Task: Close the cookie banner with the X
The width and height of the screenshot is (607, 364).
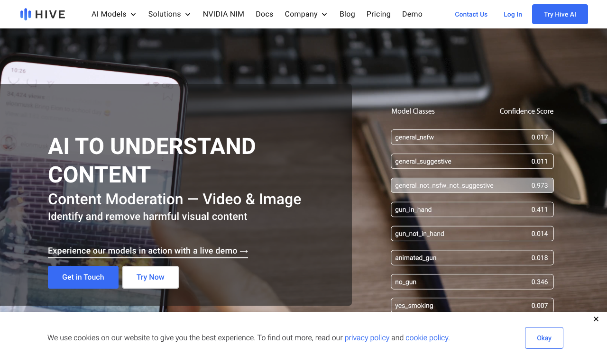Action: click(x=596, y=319)
